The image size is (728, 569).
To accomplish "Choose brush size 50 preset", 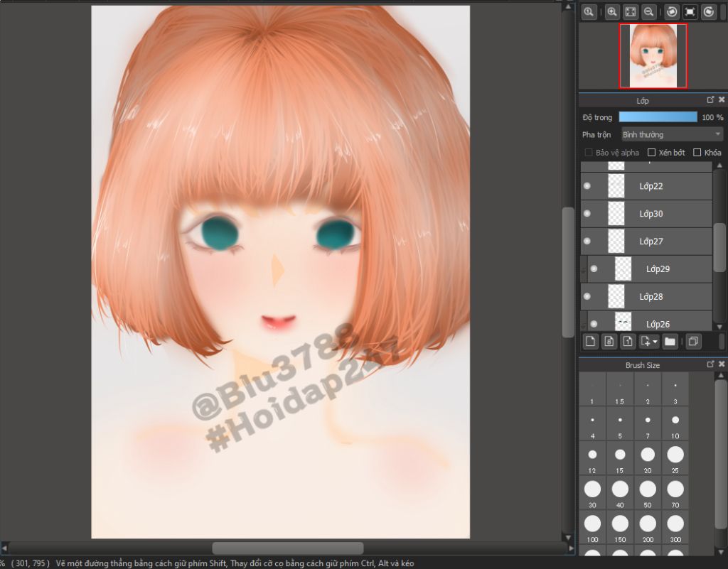I will click(x=648, y=492).
